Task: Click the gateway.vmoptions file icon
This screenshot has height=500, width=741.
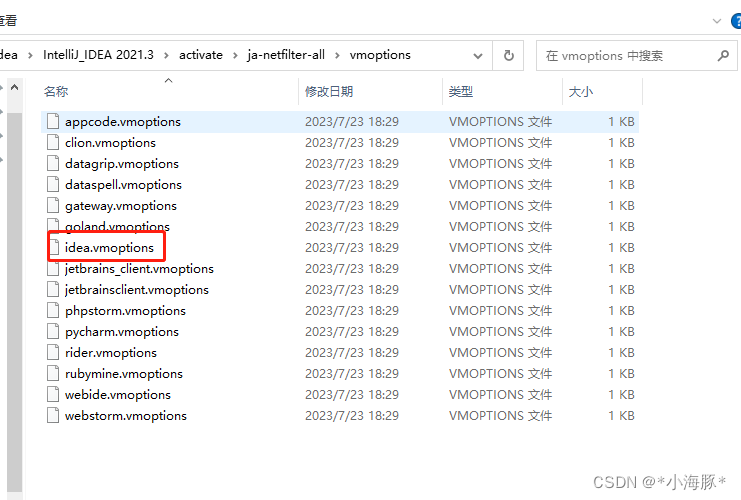Action: [53, 206]
